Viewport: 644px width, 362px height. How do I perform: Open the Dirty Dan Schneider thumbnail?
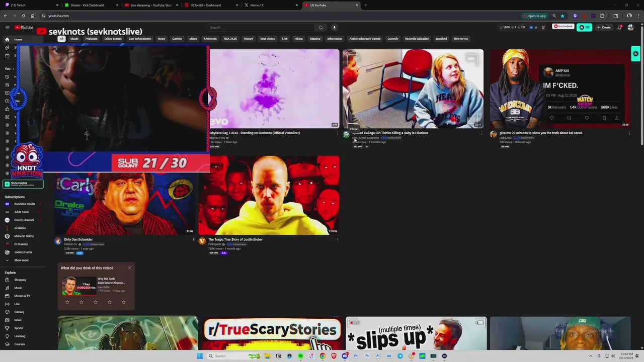[125, 204]
